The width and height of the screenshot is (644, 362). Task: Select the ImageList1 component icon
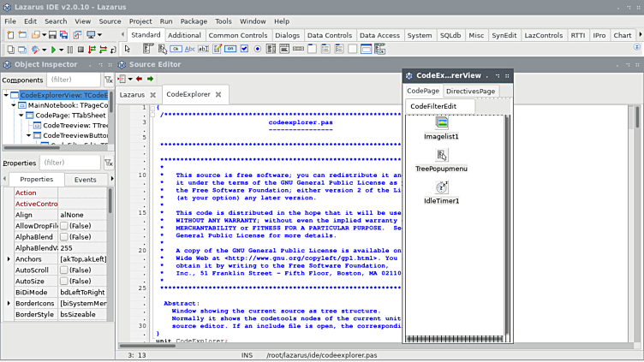442,123
